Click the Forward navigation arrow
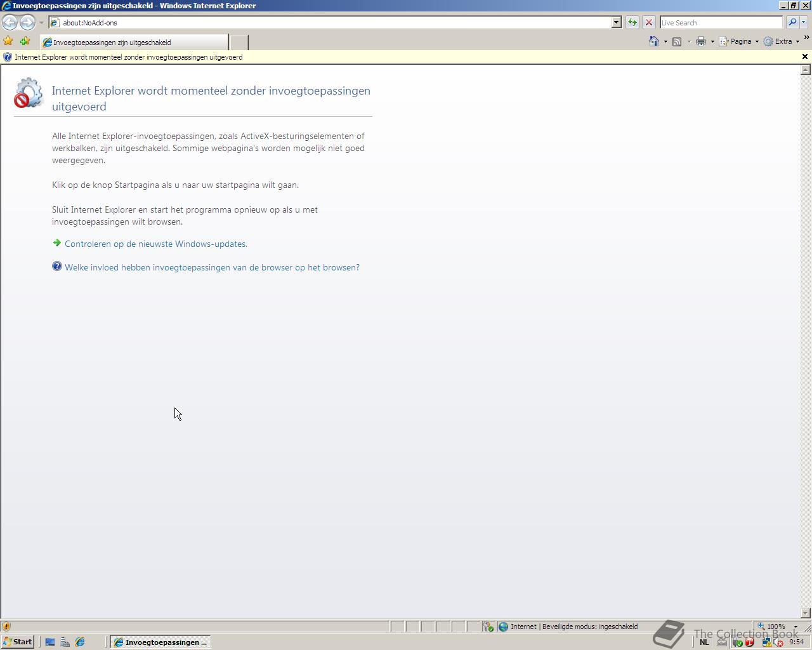Viewport: 812px width, 650px height. (x=27, y=22)
